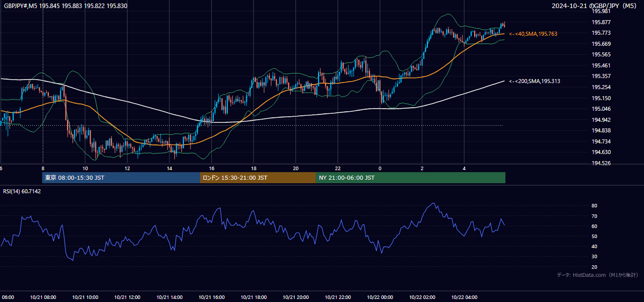Viewport: 644px width, 302px height.
Task: Click the 10/22 04:00 bottom time label
Action: (464, 297)
